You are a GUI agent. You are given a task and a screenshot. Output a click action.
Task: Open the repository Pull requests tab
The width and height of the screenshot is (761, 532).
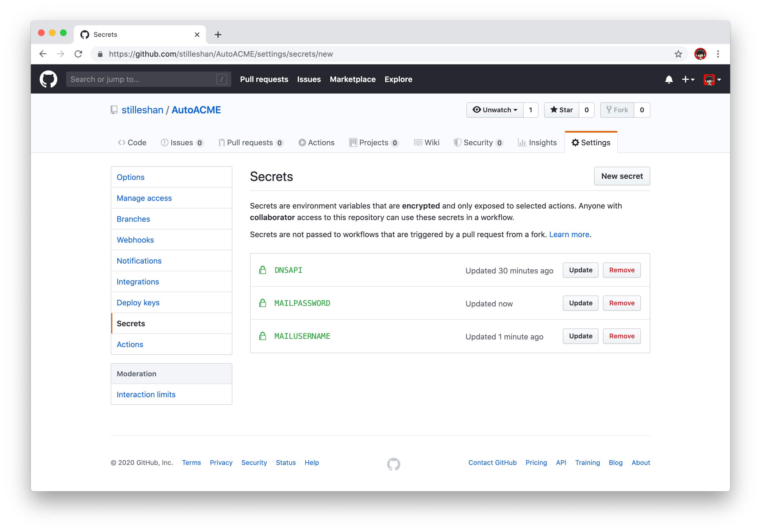tap(251, 143)
